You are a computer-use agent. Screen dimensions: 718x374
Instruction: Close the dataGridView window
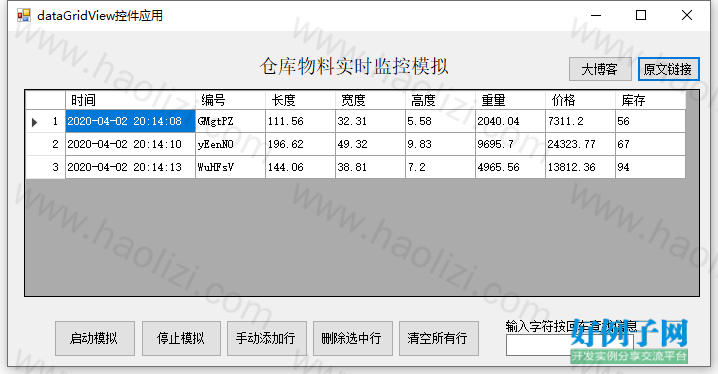[686, 16]
